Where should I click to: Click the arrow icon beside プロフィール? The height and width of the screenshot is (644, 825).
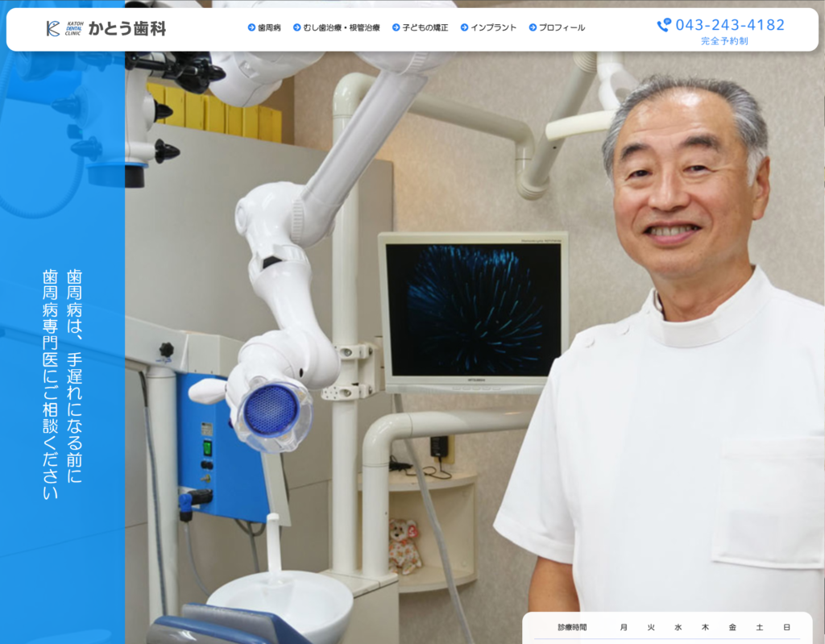click(x=533, y=27)
